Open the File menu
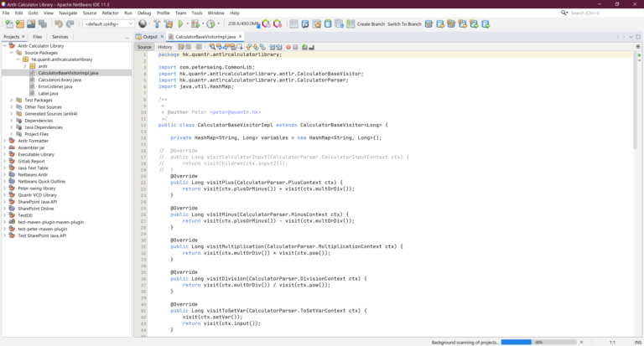 tap(6, 13)
